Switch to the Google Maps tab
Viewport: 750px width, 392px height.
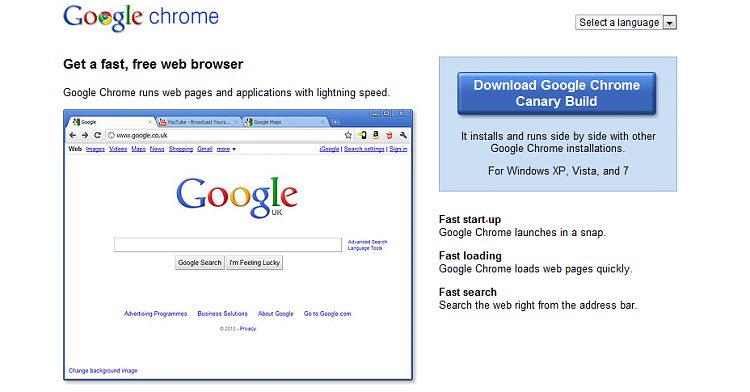pos(285,122)
